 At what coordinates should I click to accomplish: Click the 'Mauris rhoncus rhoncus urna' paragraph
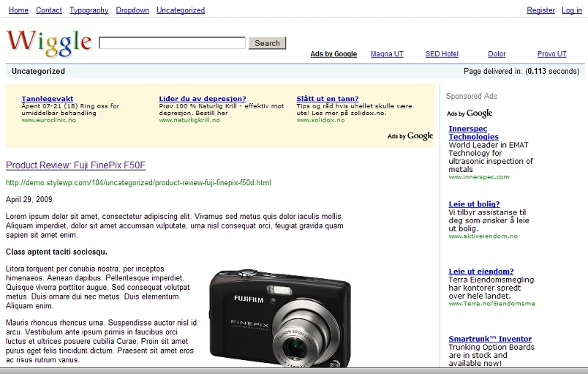[101, 341]
